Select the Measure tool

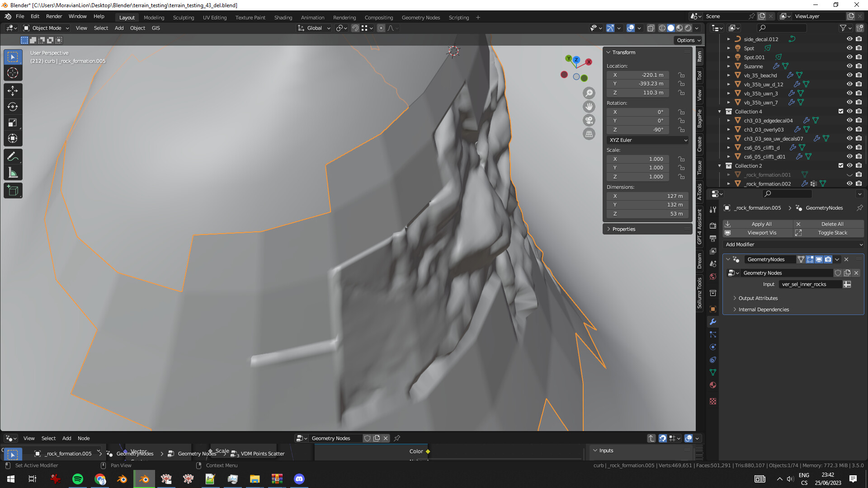click(13, 173)
